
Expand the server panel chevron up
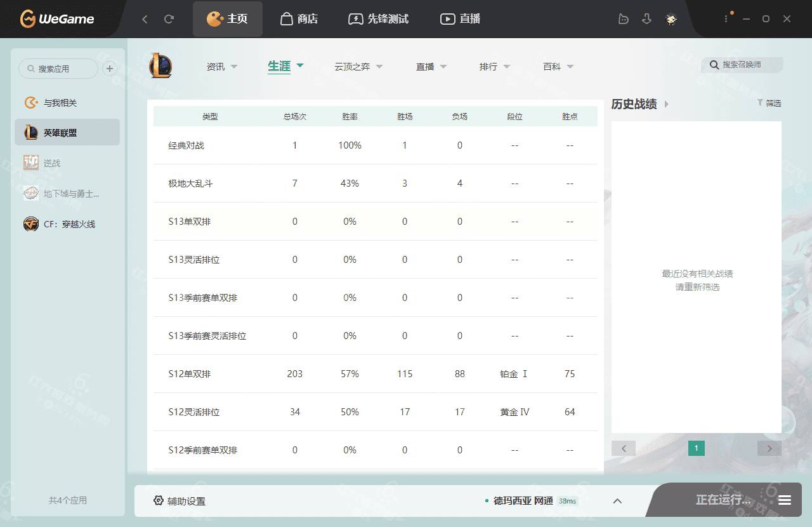617,501
